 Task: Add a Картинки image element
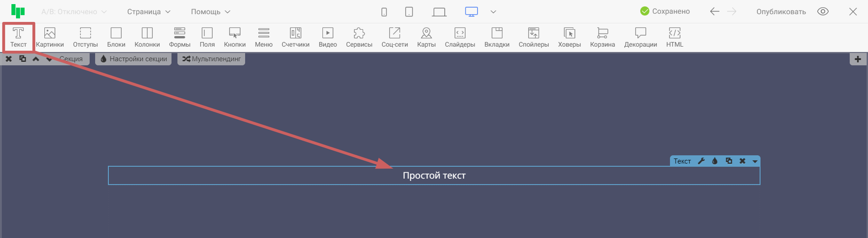point(50,37)
